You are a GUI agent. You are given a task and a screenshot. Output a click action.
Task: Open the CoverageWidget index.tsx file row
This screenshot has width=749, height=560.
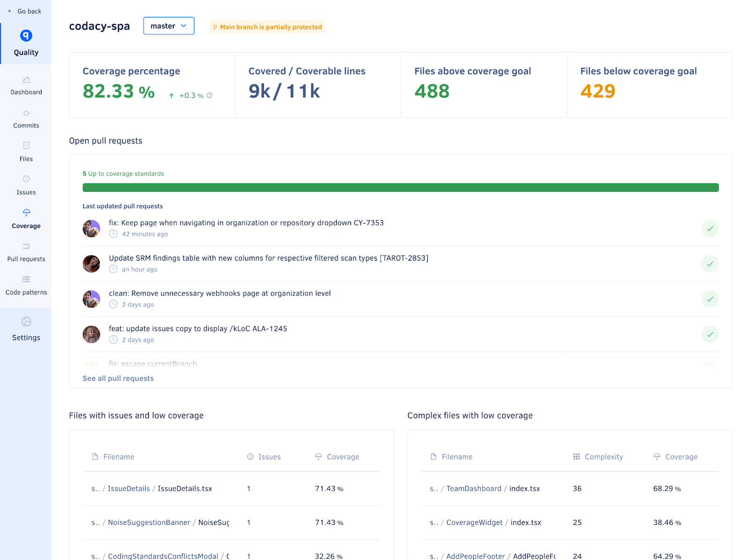tap(570, 523)
